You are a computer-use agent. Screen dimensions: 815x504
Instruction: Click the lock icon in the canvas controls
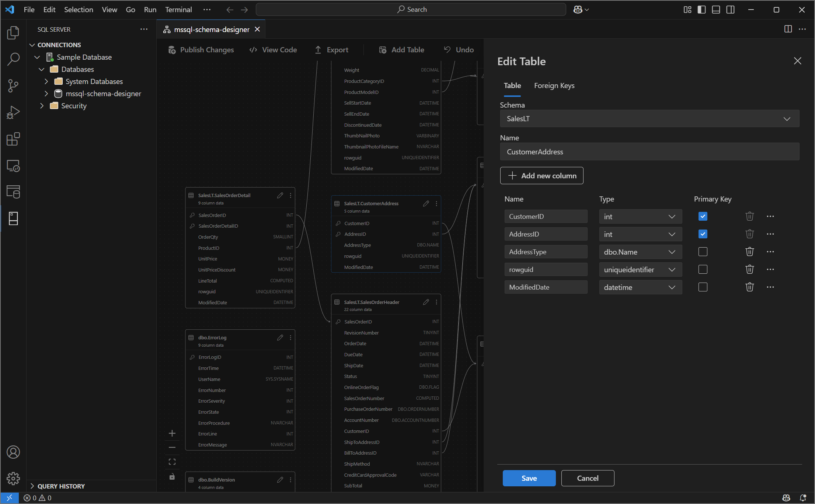[x=172, y=477]
